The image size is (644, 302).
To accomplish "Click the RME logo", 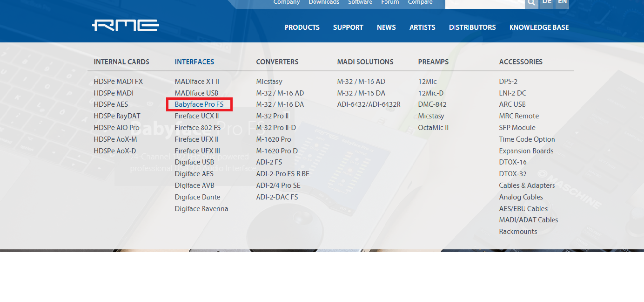I will [126, 25].
